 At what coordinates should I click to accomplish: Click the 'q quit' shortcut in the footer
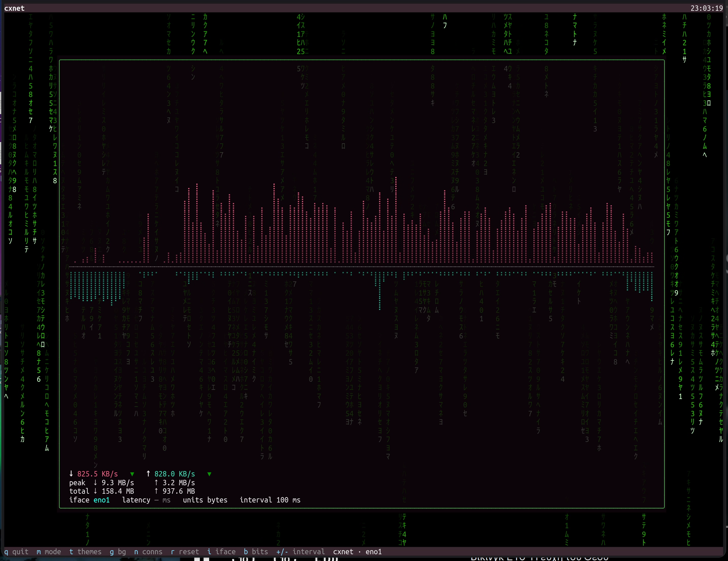[16, 552]
